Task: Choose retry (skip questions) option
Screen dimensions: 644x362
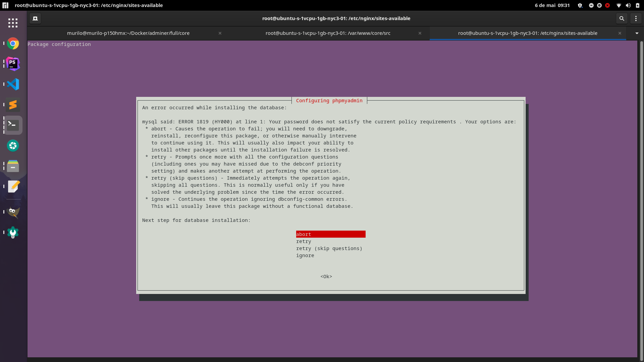Action: click(x=329, y=248)
